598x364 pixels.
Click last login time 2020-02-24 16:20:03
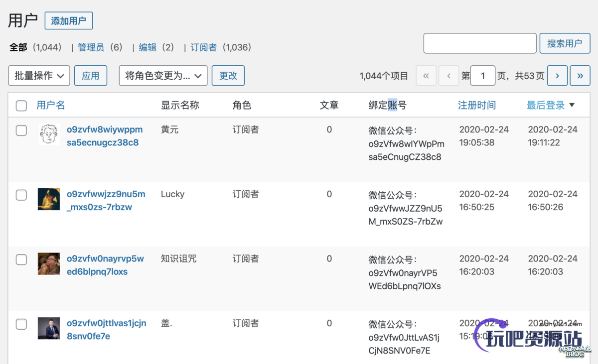click(x=553, y=265)
